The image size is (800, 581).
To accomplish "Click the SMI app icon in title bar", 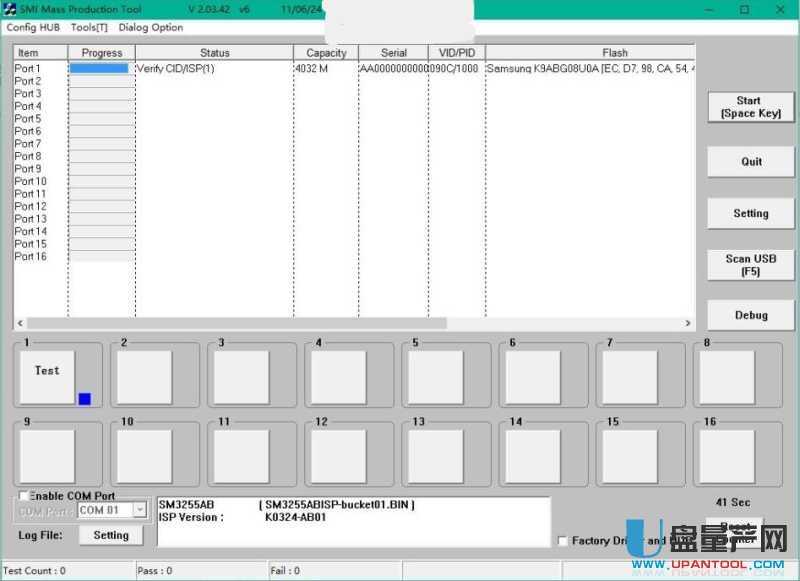I will click(x=10, y=9).
